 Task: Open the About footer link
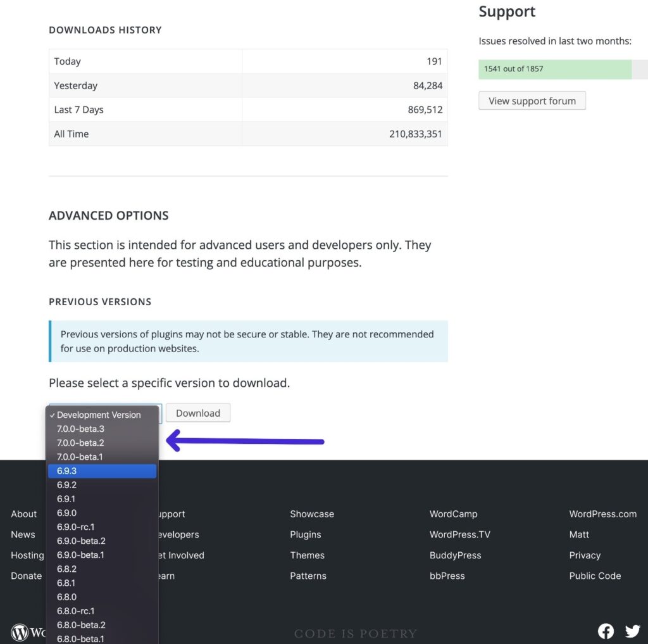click(x=24, y=514)
